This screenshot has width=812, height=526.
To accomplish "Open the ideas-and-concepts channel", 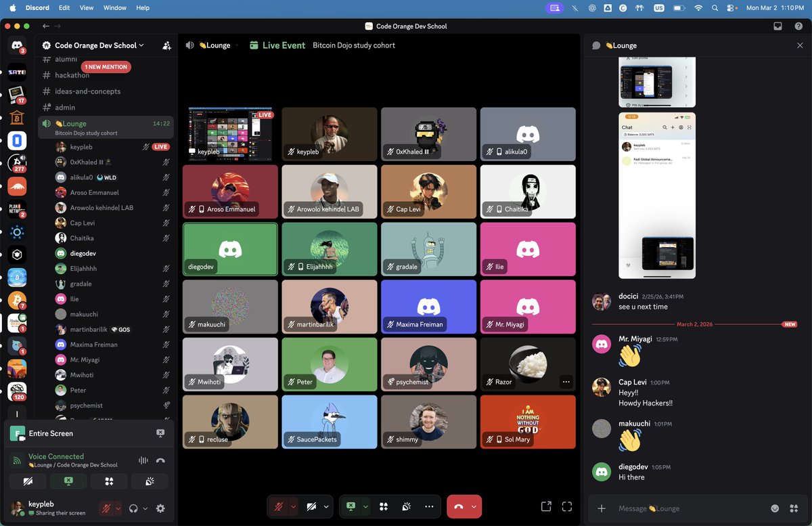I will pos(106,91).
